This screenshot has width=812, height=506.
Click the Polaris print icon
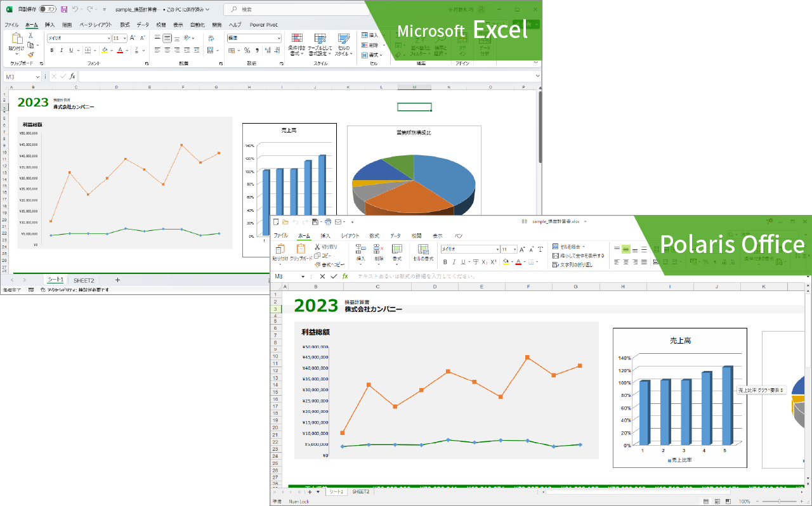tap(327, 222)
